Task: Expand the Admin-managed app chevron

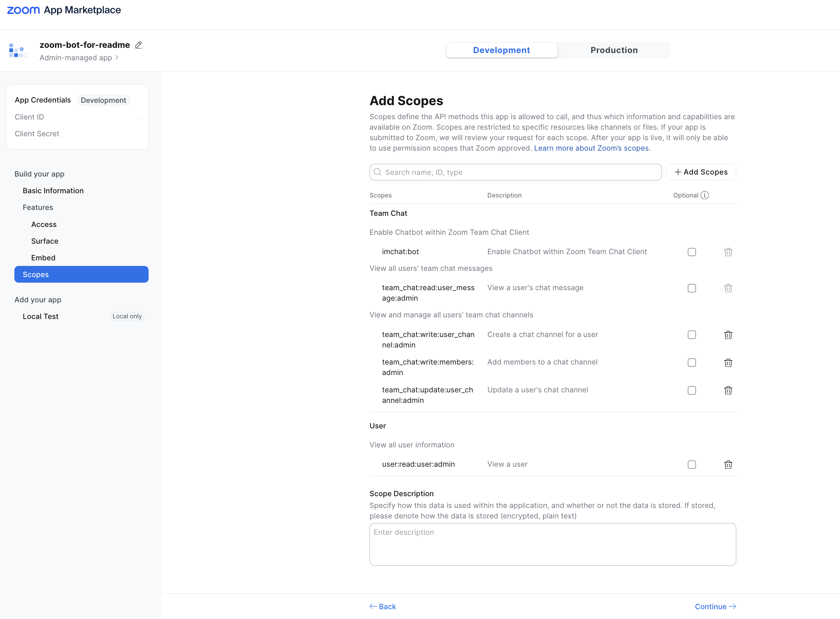Action: click(117, 58)
